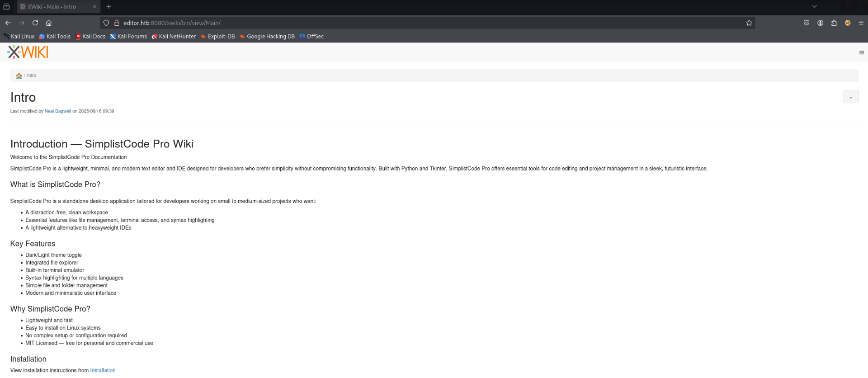Reload the current page
The height and width of the screenshot is (378, 868).
point(35,23)
